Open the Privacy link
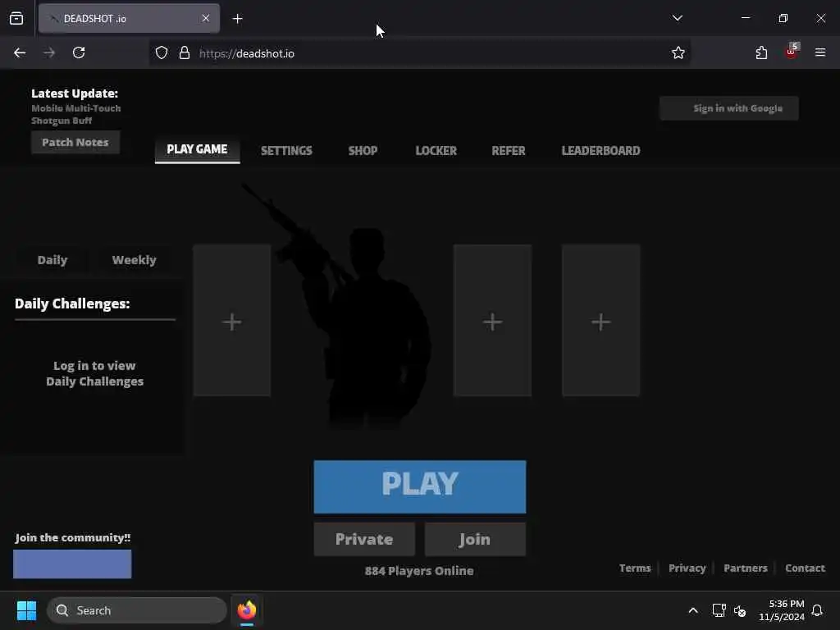840x630 pixels. click(x=687, y=568)
